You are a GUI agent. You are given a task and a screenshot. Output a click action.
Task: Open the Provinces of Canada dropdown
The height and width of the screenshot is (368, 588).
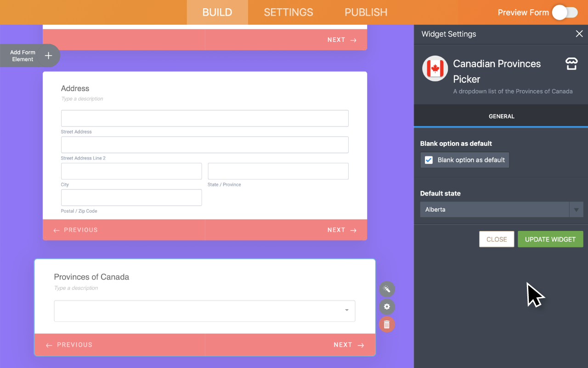pos(204,311)
